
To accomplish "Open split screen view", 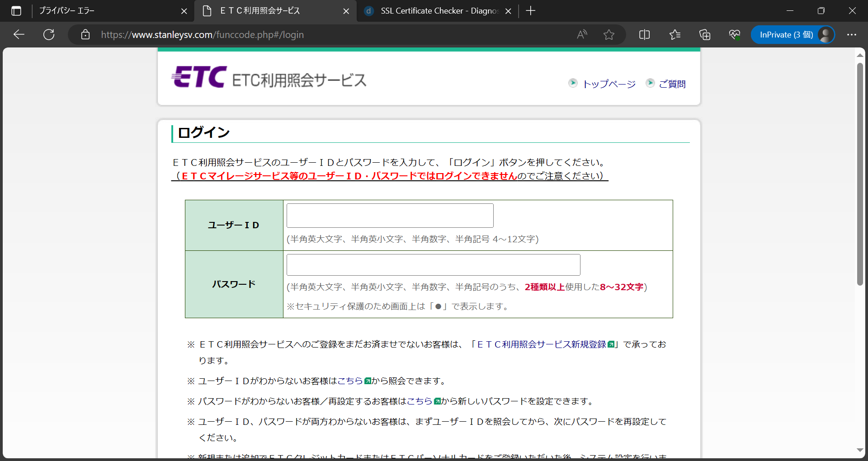I will click(x=645, y=35).
